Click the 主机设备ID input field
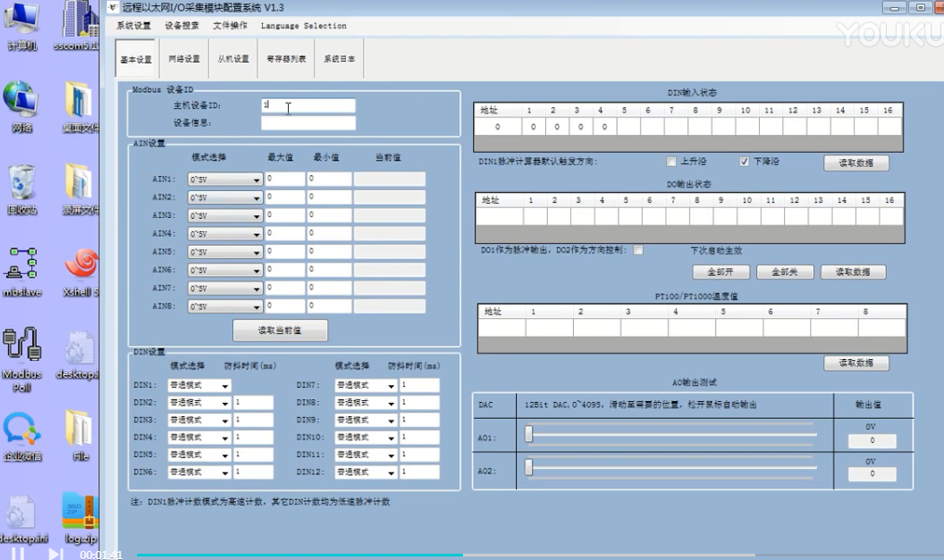The image size is (944, 560). [308, 105]
